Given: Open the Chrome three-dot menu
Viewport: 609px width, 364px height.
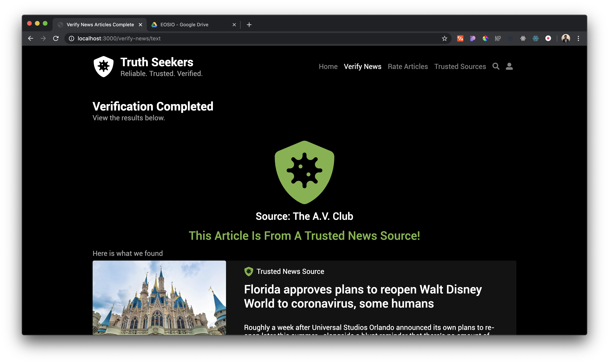Looking at the screenshot, I should coord(578,39).
